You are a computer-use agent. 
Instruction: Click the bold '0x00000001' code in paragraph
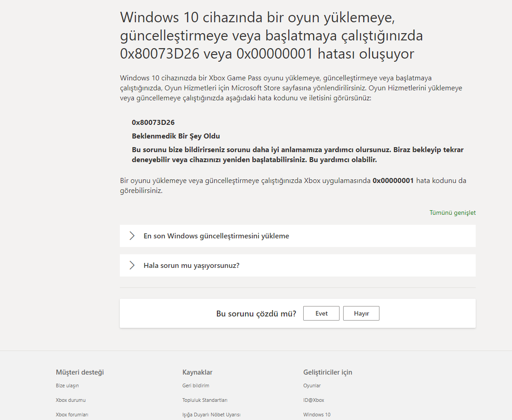click(x=393, y=181)
